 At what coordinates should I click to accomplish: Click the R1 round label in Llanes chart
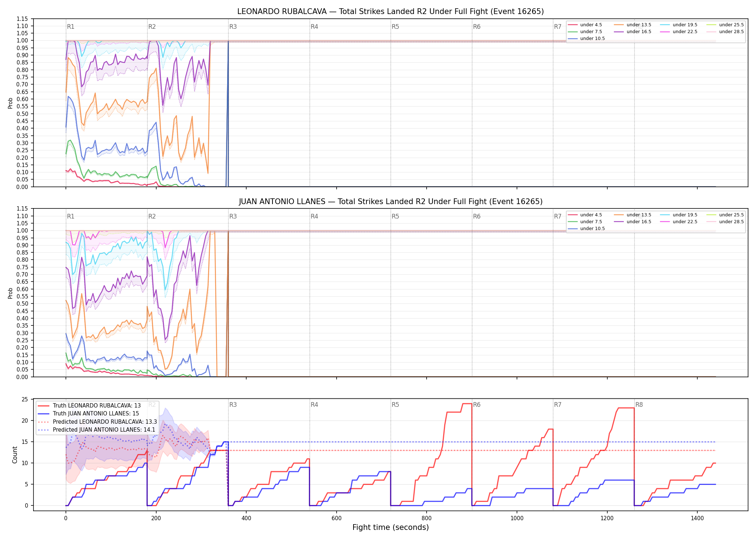click(71, 216)
